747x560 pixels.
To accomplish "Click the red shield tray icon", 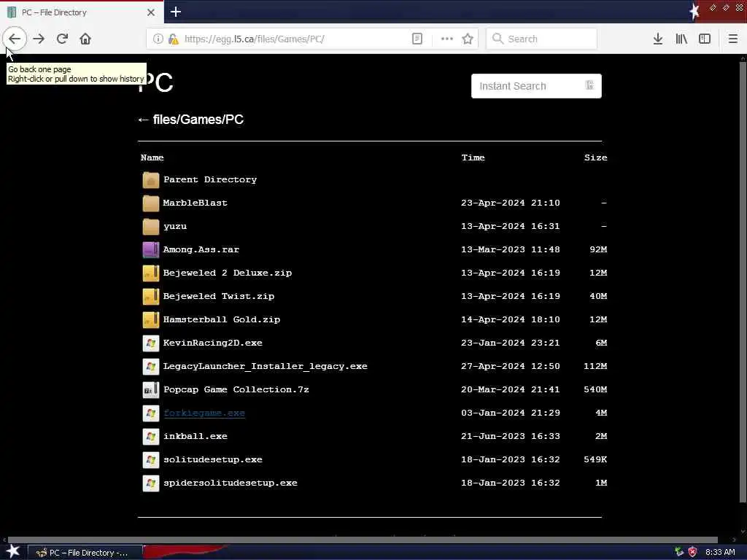I will coord(692,552).
